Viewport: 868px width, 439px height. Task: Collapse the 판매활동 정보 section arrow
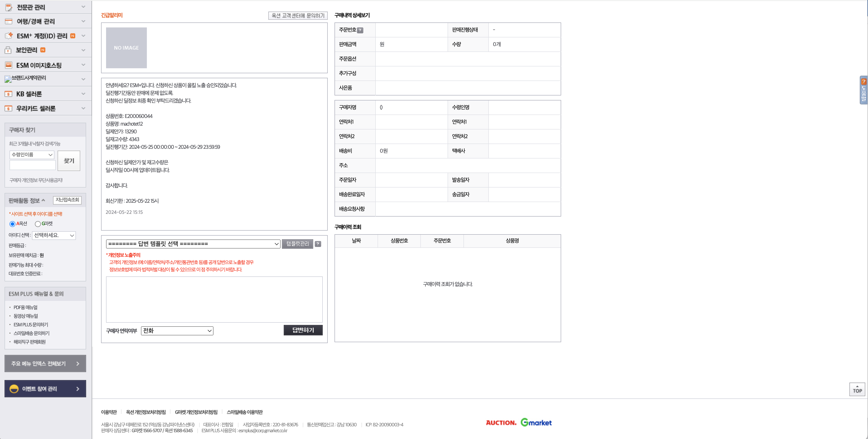43,200
